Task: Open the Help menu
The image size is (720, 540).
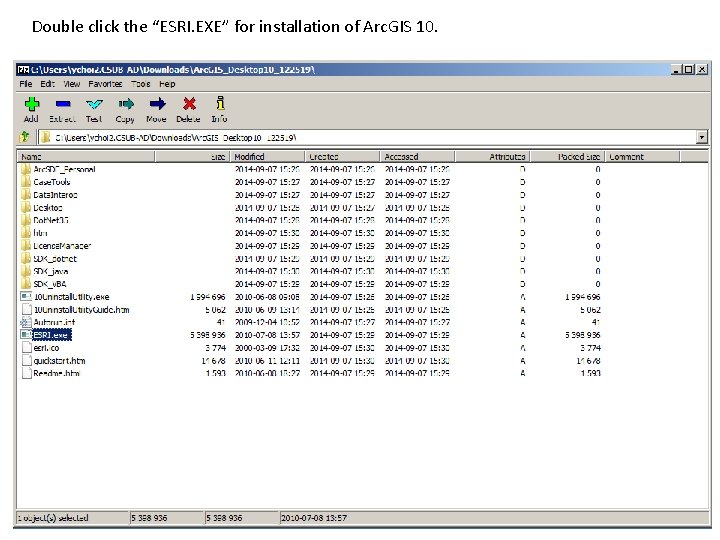Action: click(167, 84)
